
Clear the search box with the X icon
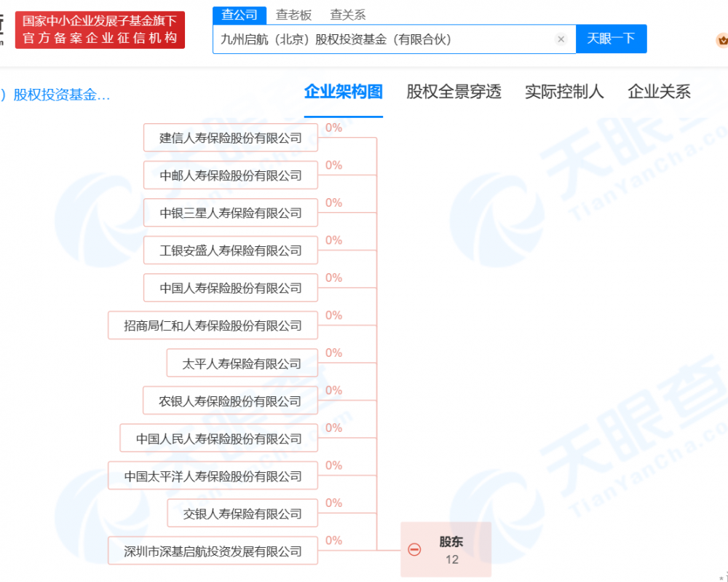click(x=561, y=39)
